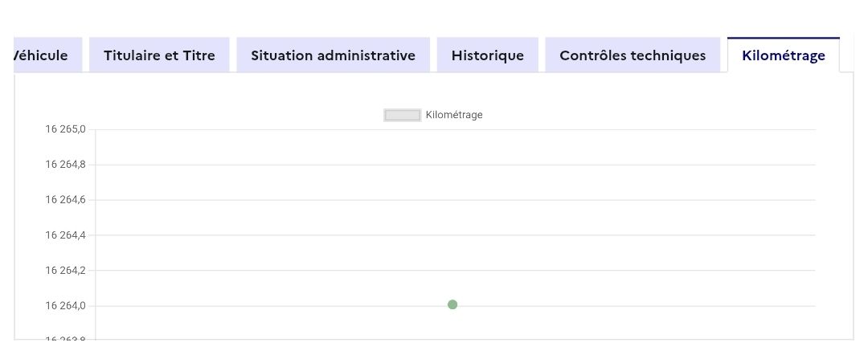Go to the Contrôles techniques tab
The image size is (868, 347).
633,55
